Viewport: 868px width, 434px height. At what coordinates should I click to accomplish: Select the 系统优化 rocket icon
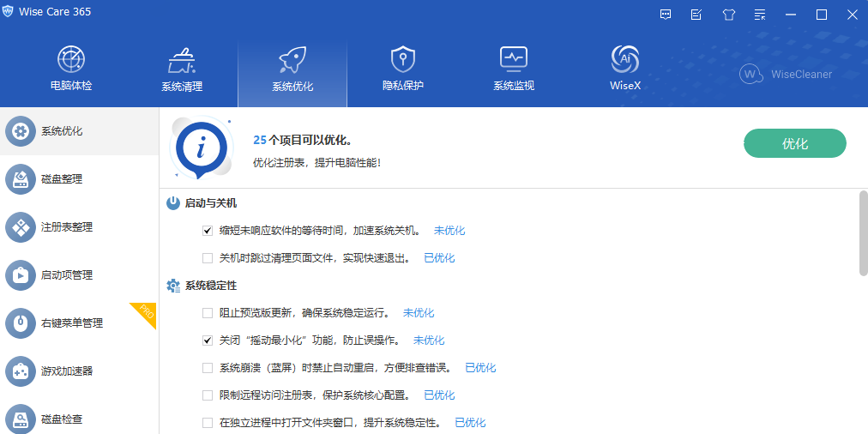tap(292, 60)
